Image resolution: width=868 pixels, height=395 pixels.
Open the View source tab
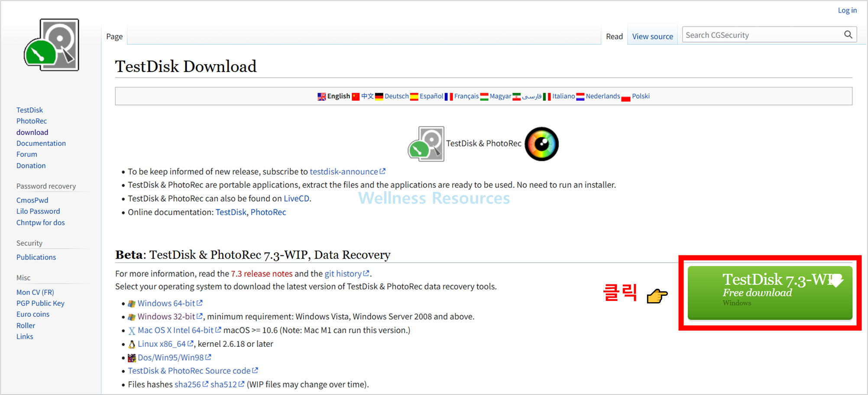[652, 36]
